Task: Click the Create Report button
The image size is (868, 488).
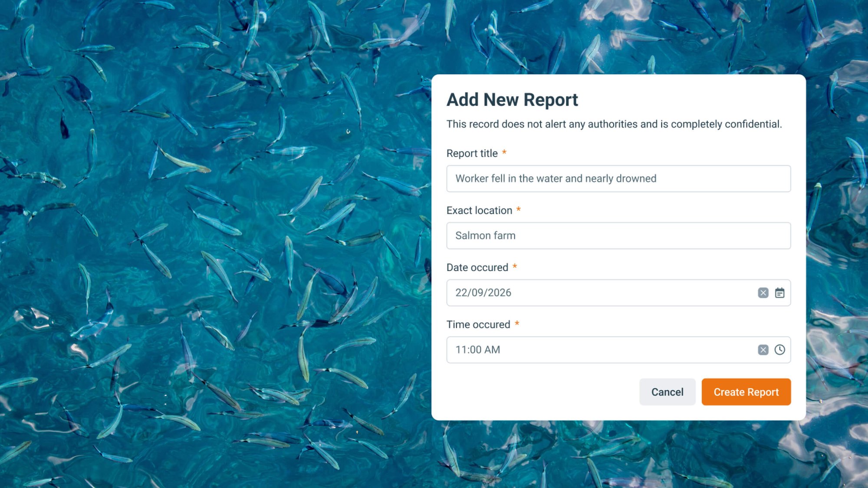Action: (x=746, y=392)
